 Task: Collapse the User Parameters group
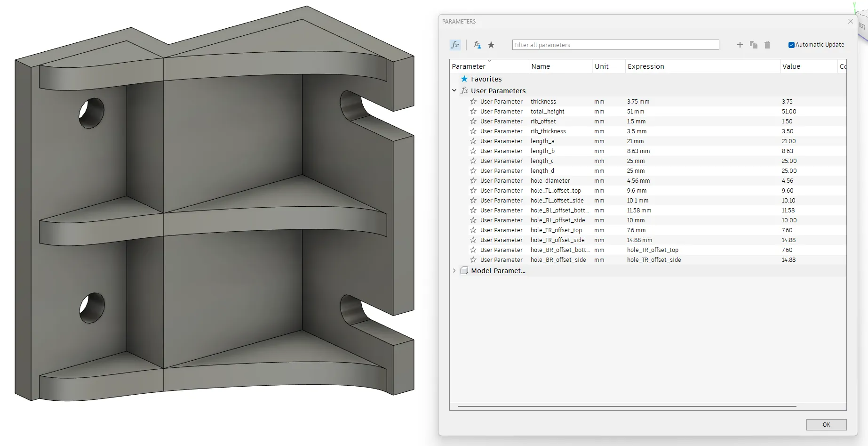pos(454,90)
